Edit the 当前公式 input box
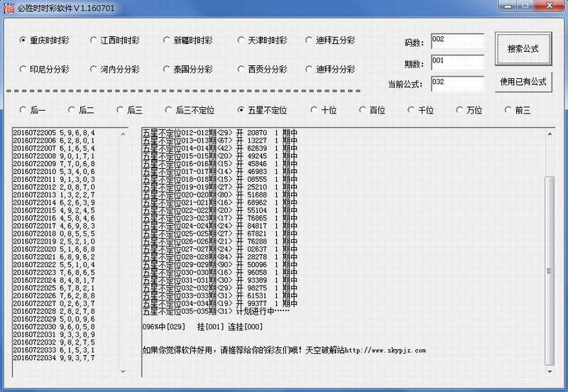This screenshot has height=392, width=568. click(457, 82)
